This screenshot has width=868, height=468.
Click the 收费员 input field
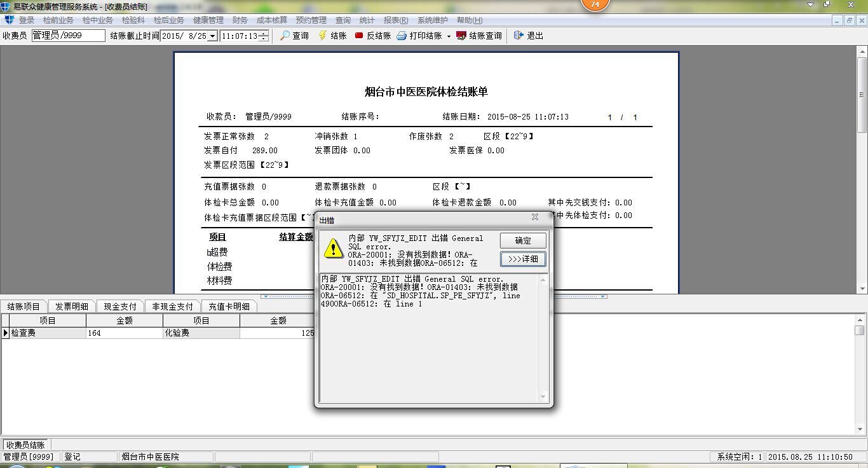tap(68, 36)
